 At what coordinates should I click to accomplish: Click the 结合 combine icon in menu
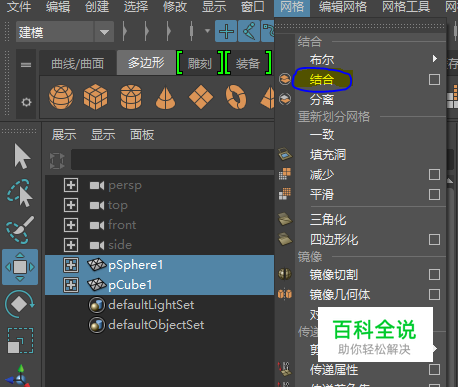pos(285,79)
